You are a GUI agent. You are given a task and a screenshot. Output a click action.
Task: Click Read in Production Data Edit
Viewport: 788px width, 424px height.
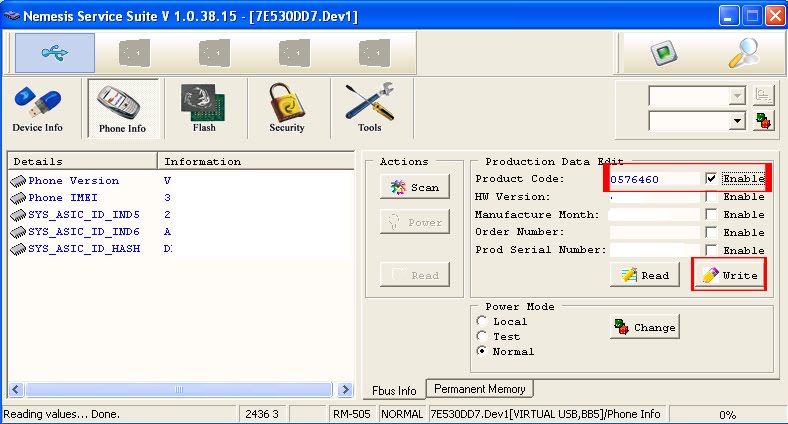[x=645, y=275]
